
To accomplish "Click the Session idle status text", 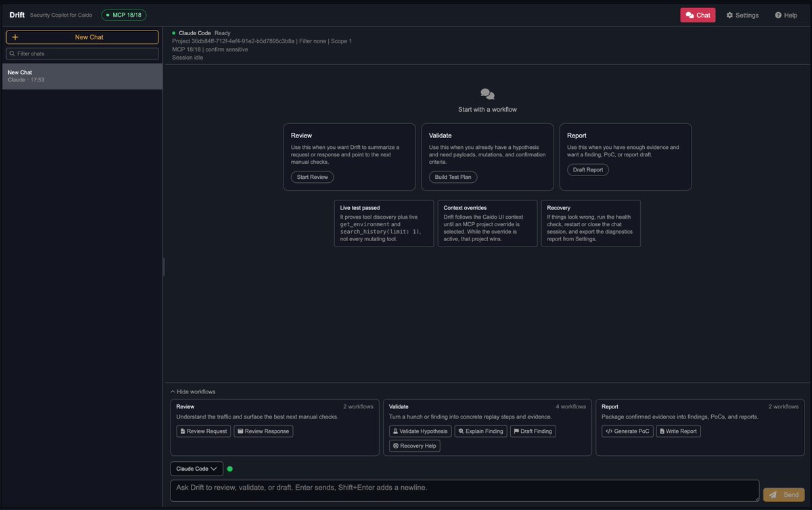I will [187, 58].
